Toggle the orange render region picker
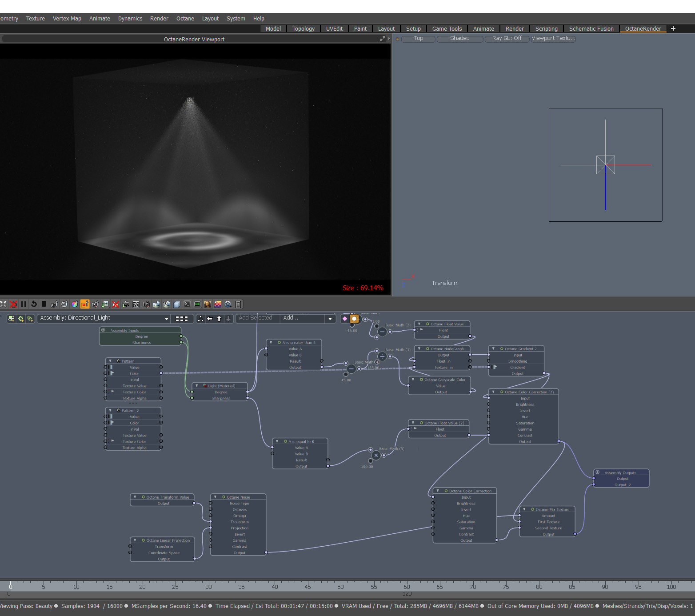This screenshot has height=616, width=695. [85, 304]
